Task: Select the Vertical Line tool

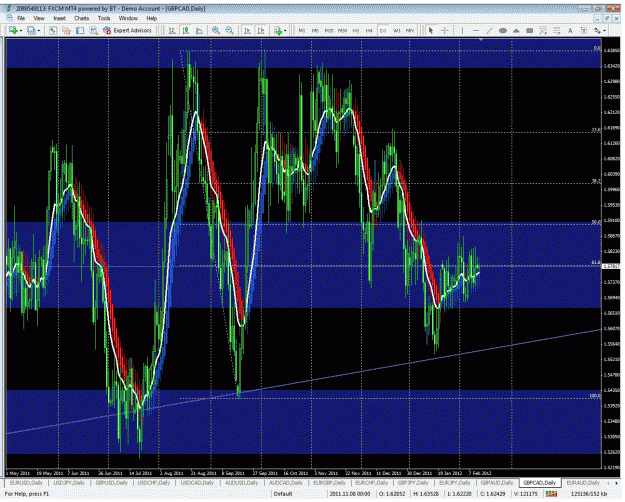Action: coord(462,30)
